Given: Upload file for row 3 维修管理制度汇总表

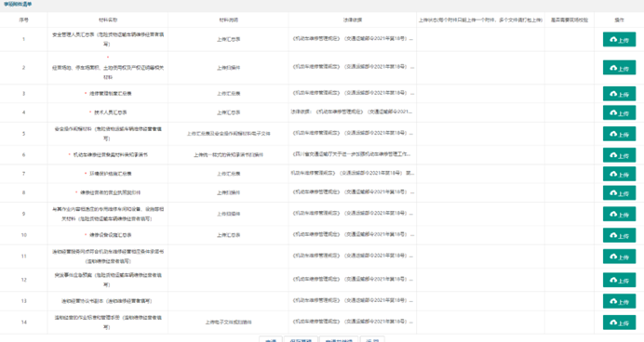Looking at the screenshot, I should (619, 94).
